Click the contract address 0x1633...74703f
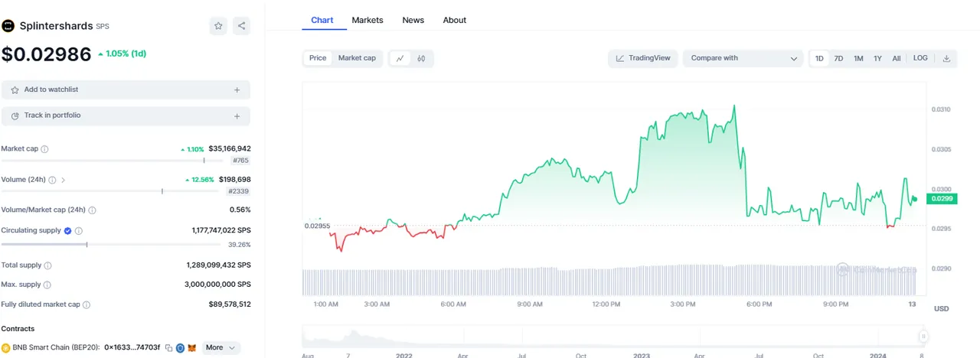 click(x=132, y=348)
